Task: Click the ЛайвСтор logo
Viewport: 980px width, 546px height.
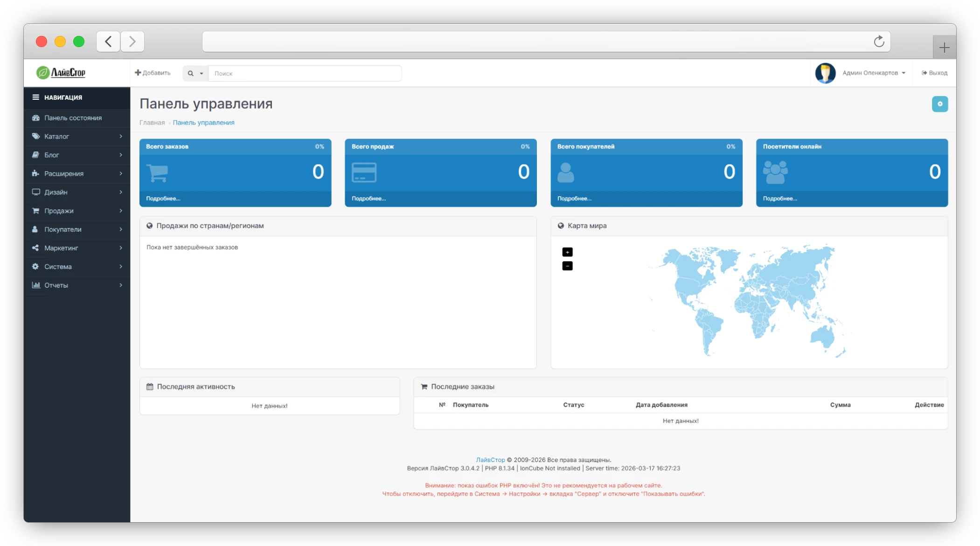Action: [x=61, y=73]
